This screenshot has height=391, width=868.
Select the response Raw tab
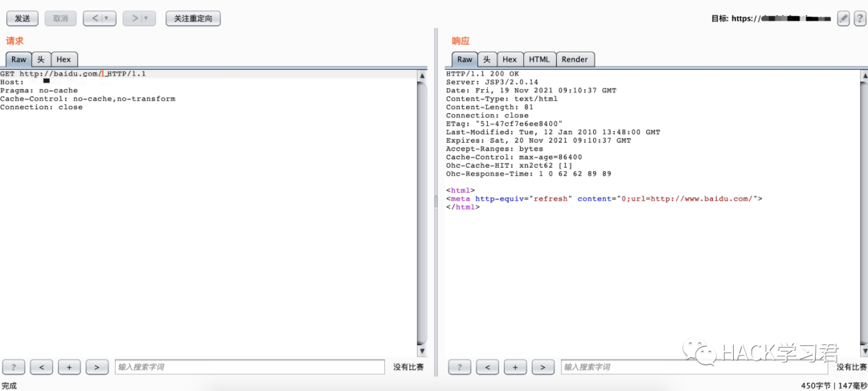465,59
